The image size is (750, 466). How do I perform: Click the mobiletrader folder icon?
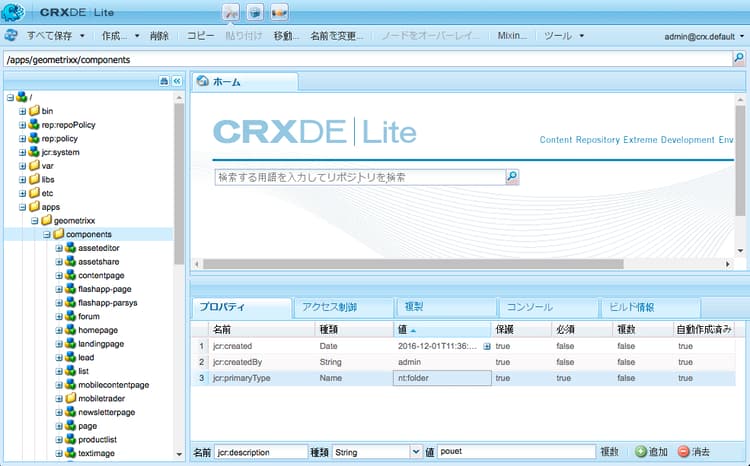pyautogui.click(x=71, y=398)
